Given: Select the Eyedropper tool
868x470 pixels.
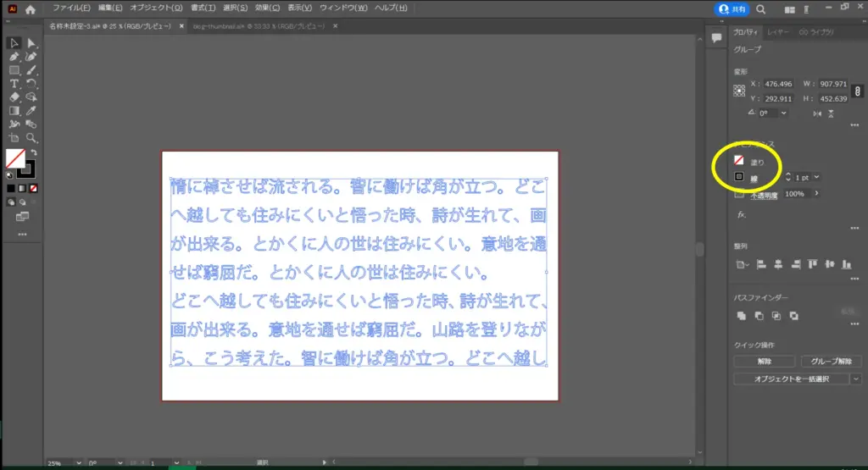Looking at the screenshot, I should coord(31,111).
